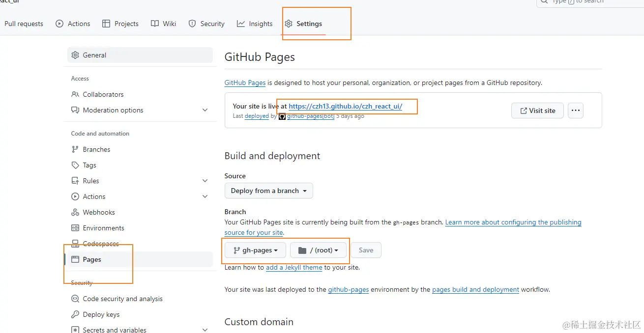Open Code security and analysis
644x333 pixels.
pyautogui.click(x=140, y=299)
